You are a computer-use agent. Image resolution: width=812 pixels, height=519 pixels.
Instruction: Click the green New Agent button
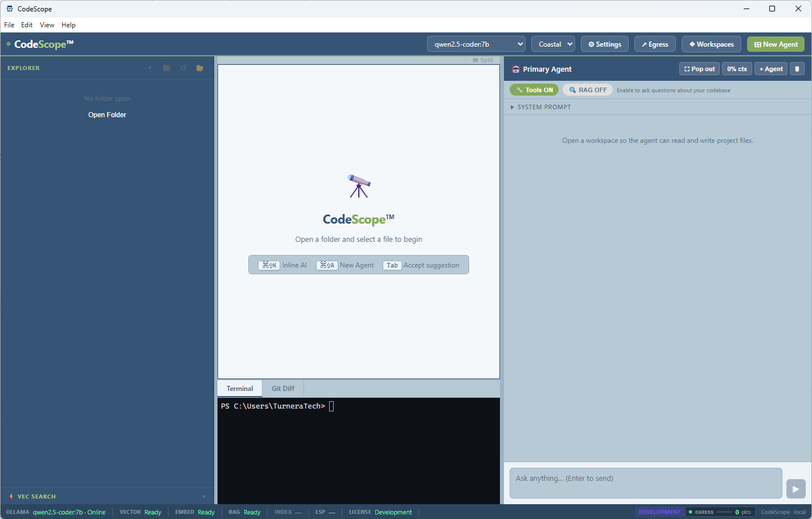(776, 44)
